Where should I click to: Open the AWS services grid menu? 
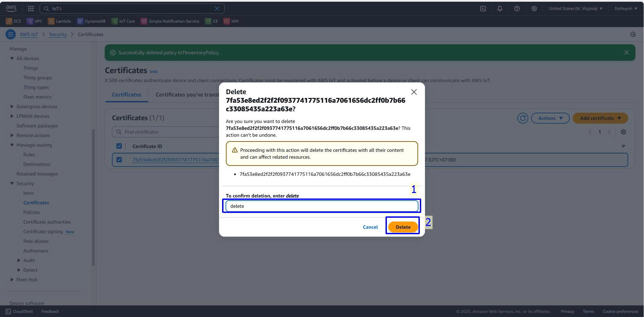point(31,9)
